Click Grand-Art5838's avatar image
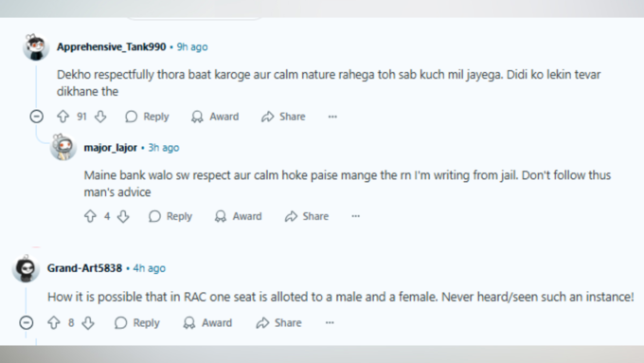Viewport: 644px width, 363px height. [x=26, y=268]
